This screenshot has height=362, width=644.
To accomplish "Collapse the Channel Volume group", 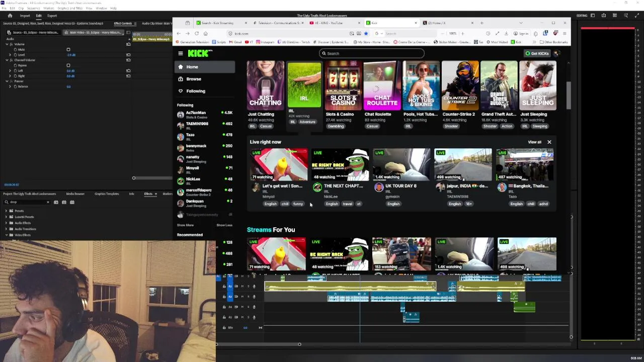I will 7,60.
